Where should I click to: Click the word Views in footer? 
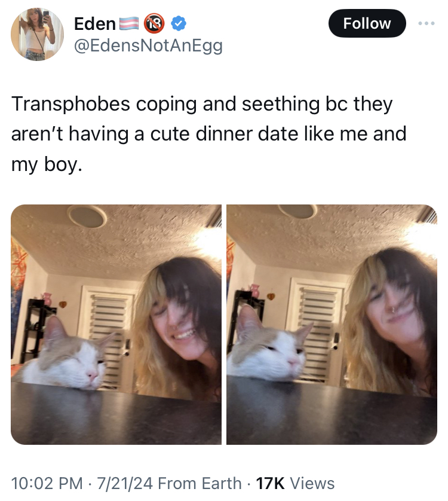pos(312,483)
